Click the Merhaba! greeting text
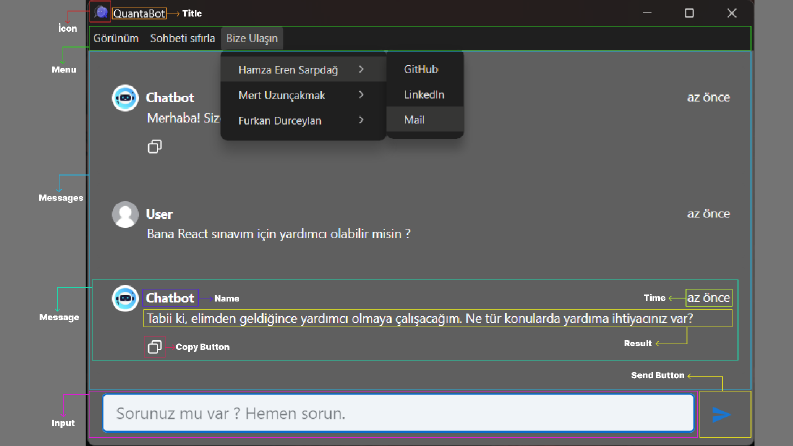Viewport: 793px width, 446px height. [183, 118]
